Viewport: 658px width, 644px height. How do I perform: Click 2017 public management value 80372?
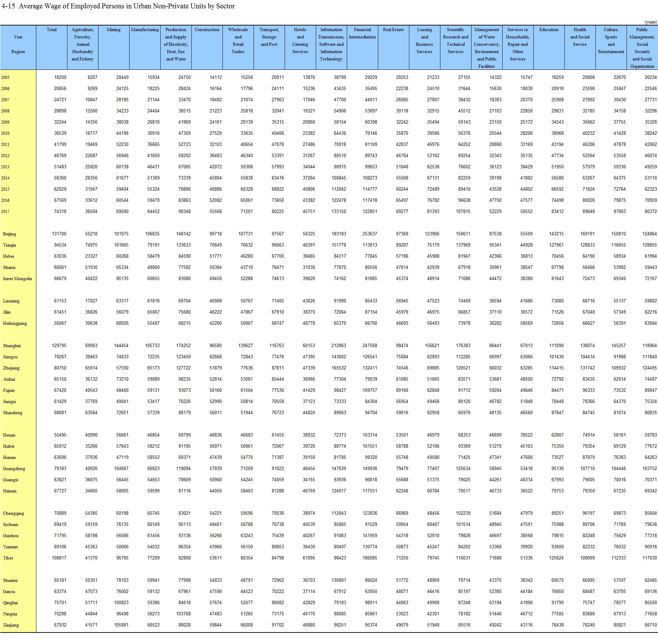point(651,212)
